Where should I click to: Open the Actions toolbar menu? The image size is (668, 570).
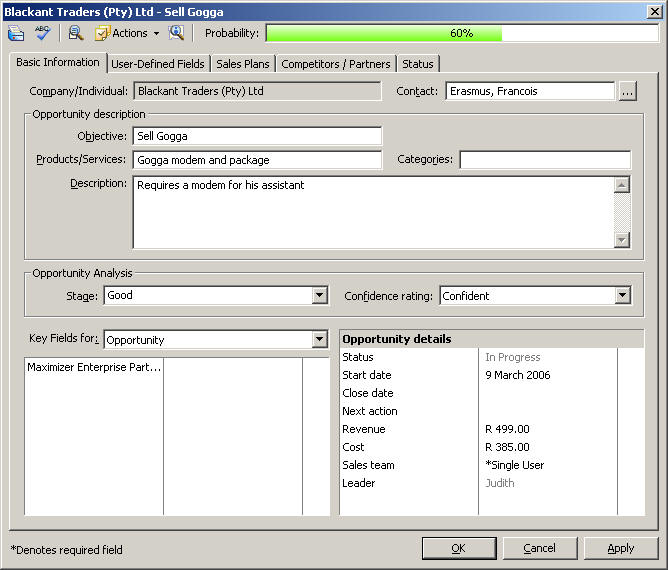click(x=128, y=33)
